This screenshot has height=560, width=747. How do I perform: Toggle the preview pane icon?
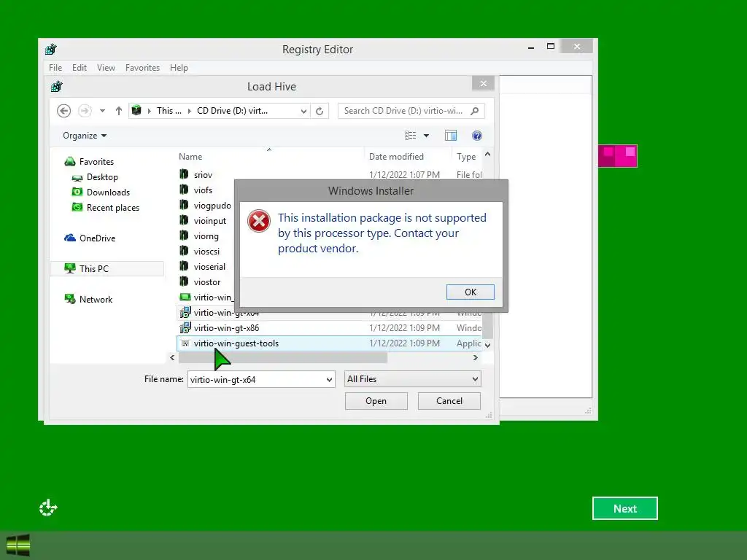(451, 136)
